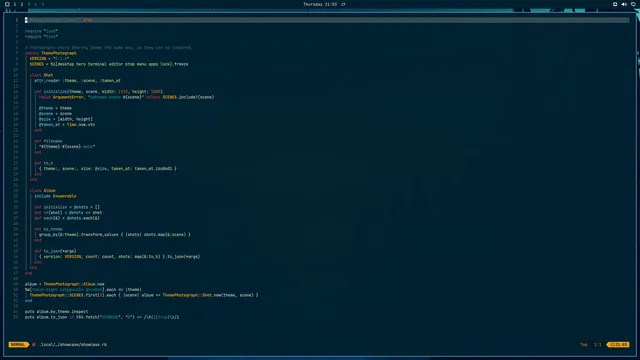The height and width of the screenshot is (360, 640).
Task: Click the NORMAL mode indicator
Action: click(x=18, y=344)
